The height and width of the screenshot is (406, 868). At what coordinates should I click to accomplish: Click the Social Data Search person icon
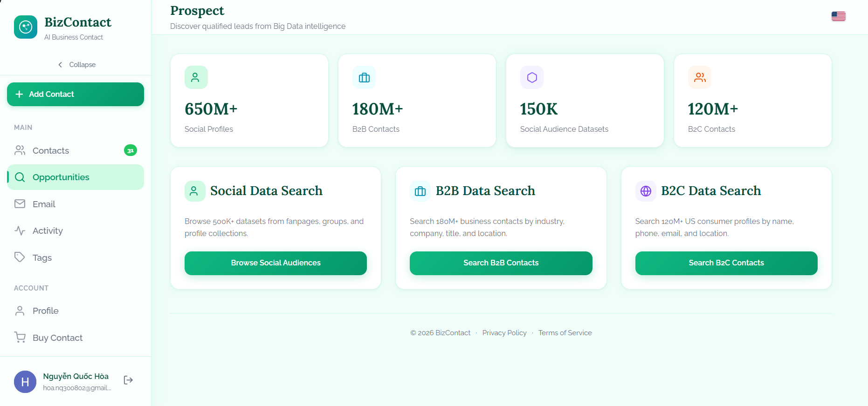pyautogui.click(x=195, y=191)
